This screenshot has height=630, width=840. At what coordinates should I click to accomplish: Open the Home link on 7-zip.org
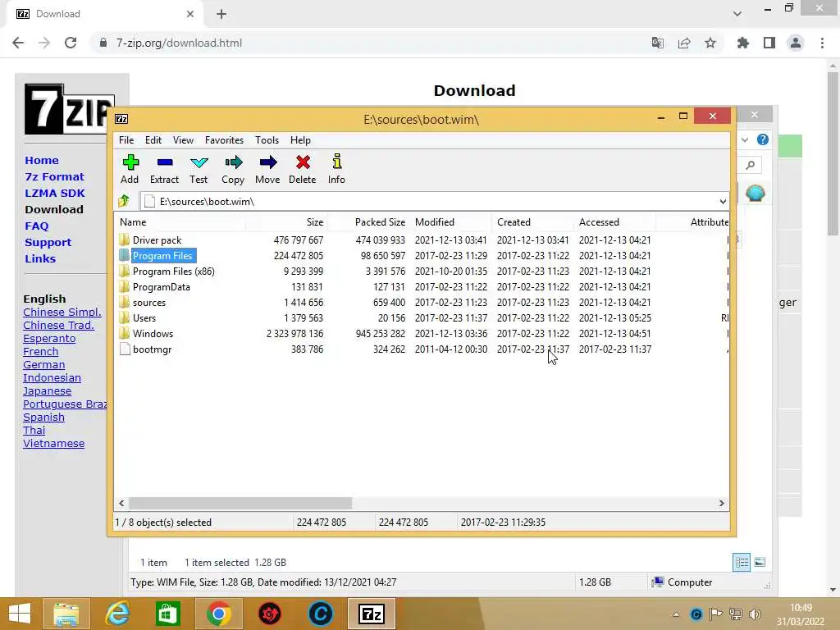click(x=42, y=160)
